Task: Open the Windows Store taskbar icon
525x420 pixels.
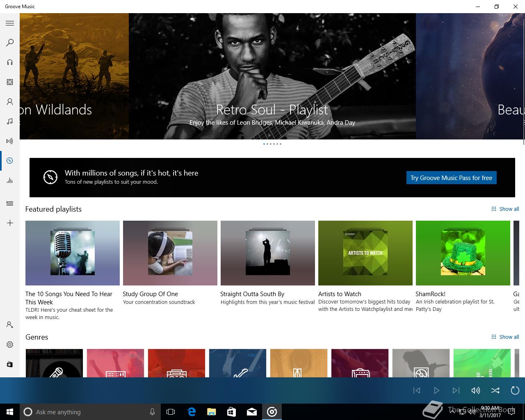Action: point(231,412)
